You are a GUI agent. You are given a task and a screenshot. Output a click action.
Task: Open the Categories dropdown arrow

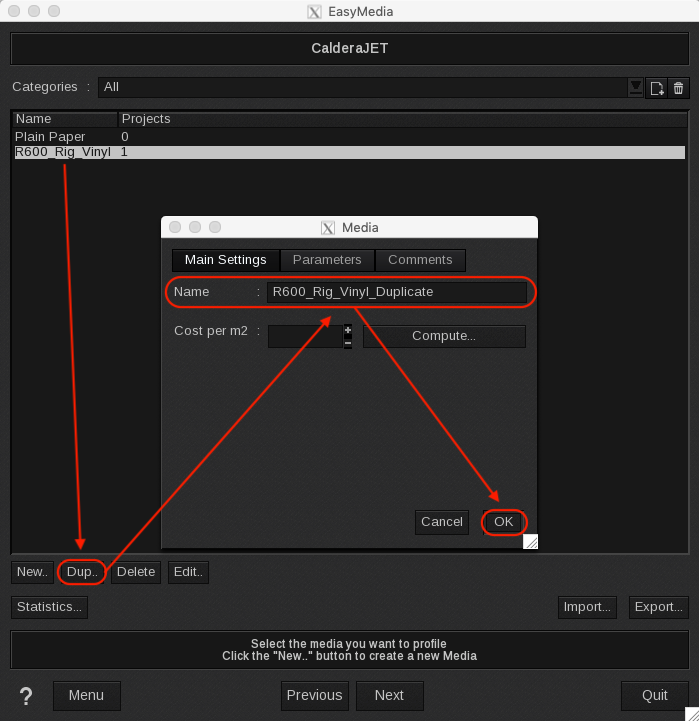[x=635, y=88]
